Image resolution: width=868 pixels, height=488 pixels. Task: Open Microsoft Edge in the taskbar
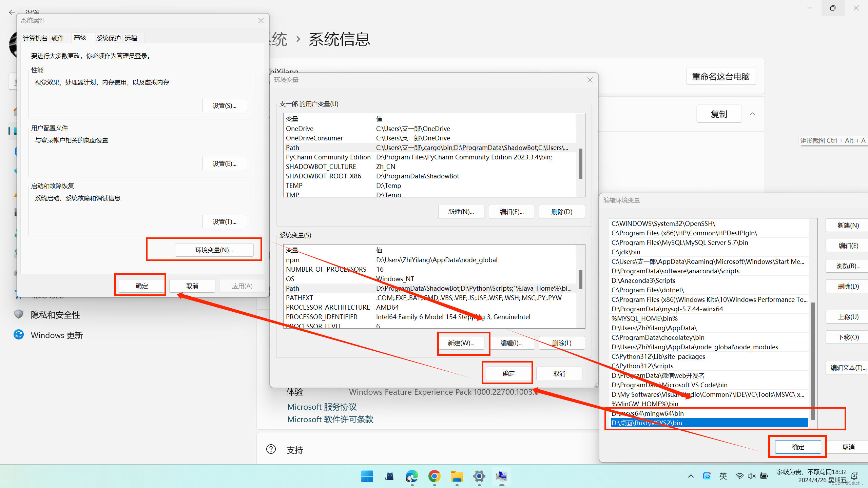point(412,476)
